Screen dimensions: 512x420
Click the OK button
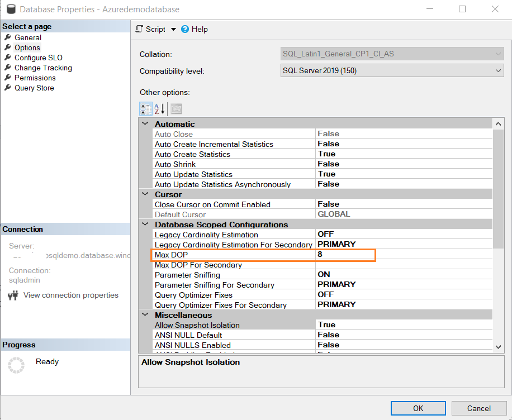click(418, 408)
